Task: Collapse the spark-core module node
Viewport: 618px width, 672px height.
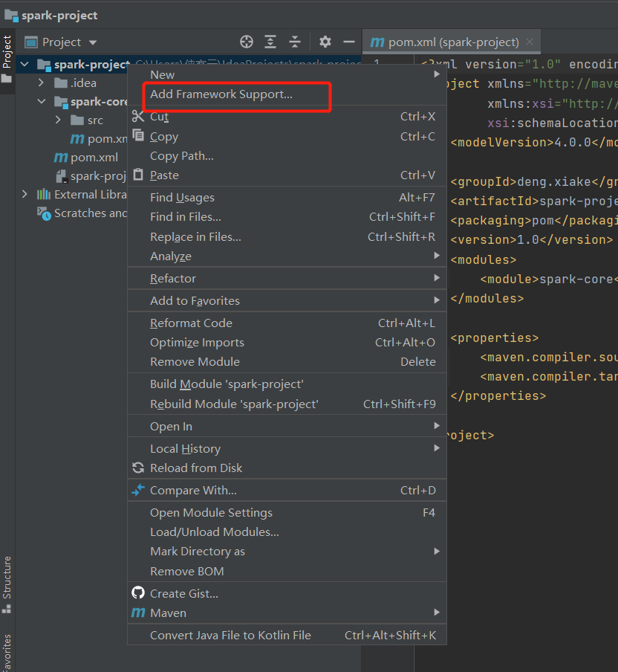Action: 42,102
